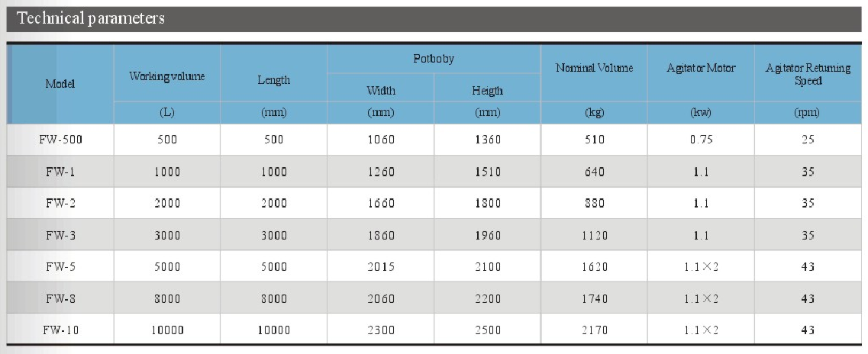
Task: Select the FW-1 model cell
Action: tap(60, 172)
